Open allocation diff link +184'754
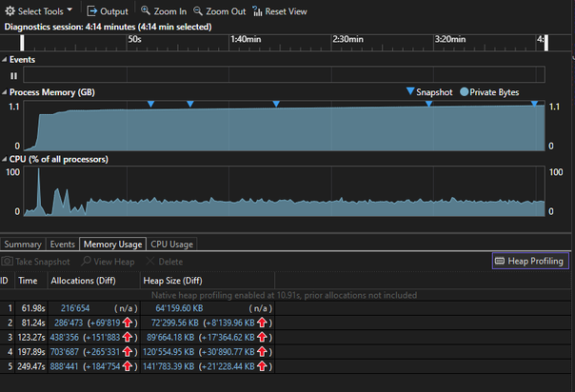This screenshot has height=392, width=575. click(x=103, y=366)
